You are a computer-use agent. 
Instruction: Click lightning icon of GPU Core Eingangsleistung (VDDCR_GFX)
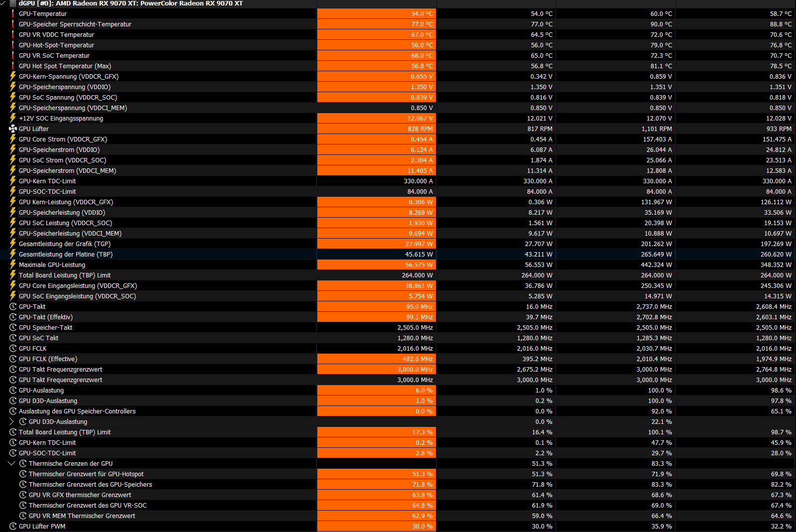(13, 285)
